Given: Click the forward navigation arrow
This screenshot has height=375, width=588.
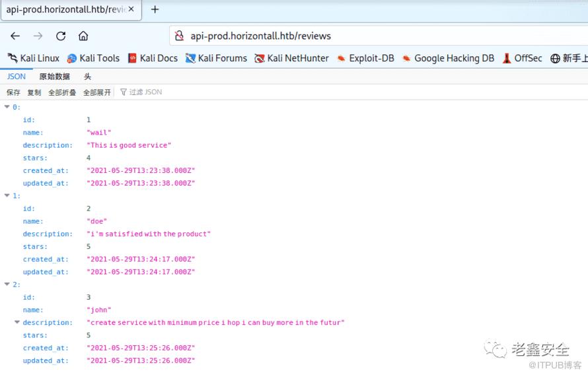Looking at the screenshot, I should click(38, 36).
